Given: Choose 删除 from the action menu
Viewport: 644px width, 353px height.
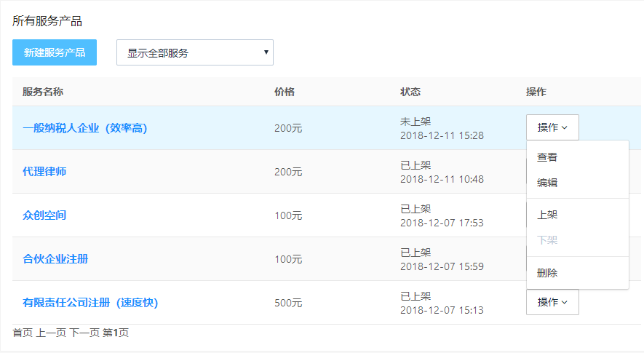Looking at the screenshot, I should (x=547, y=273).
